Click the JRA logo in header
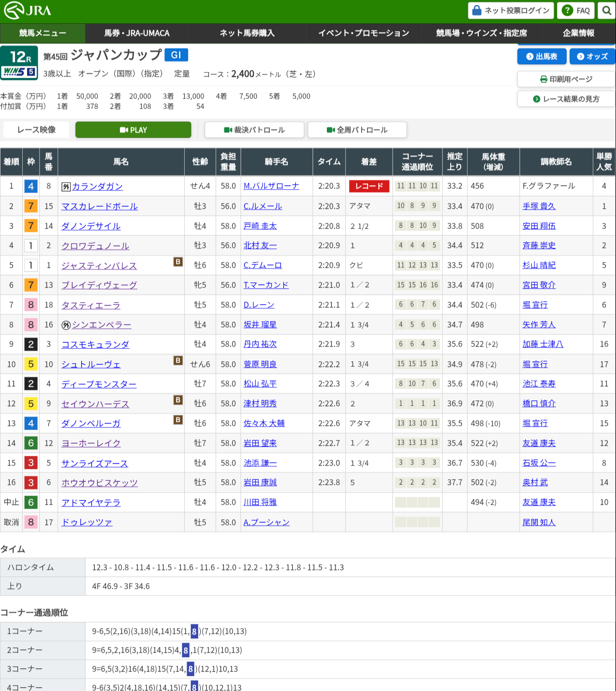This screenshot has width=616, height=691. (x=28, y=11)
